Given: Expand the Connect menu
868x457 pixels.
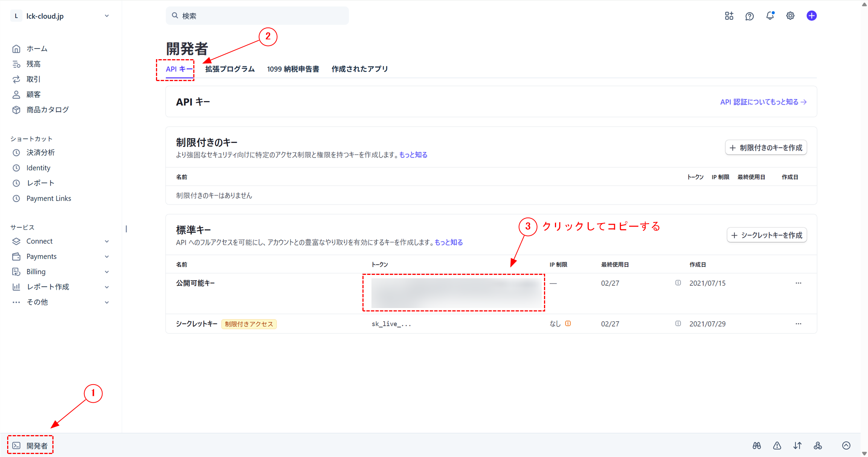Looking at the screenshot, I should point(60,241).
